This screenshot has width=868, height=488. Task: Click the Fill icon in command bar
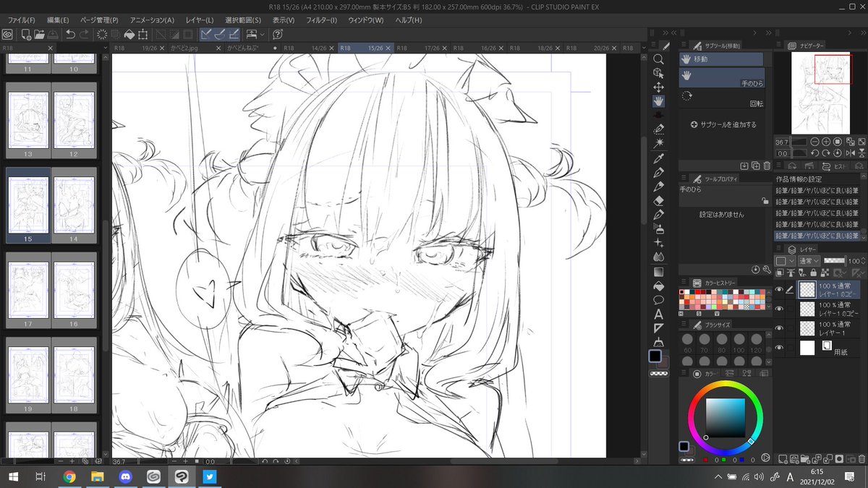pos(129,34)
